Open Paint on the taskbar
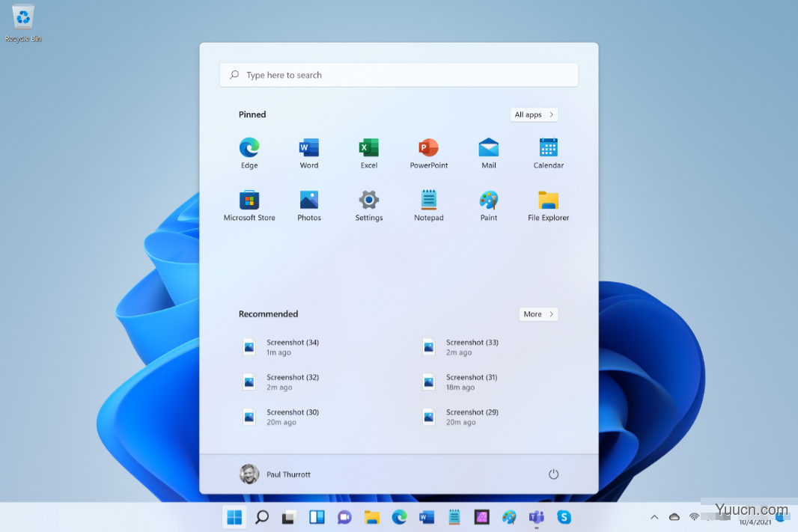Viewport: 798px width, 532px height. (509, 517)
